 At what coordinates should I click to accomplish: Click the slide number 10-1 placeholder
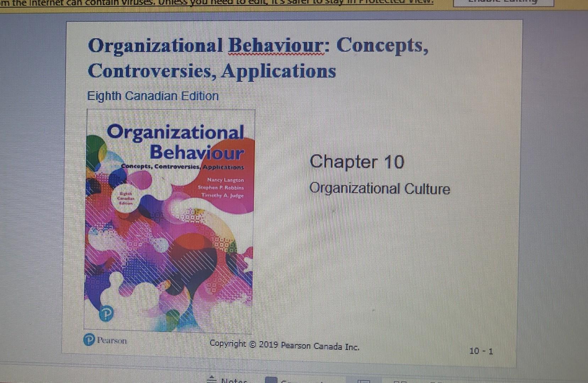481,351
